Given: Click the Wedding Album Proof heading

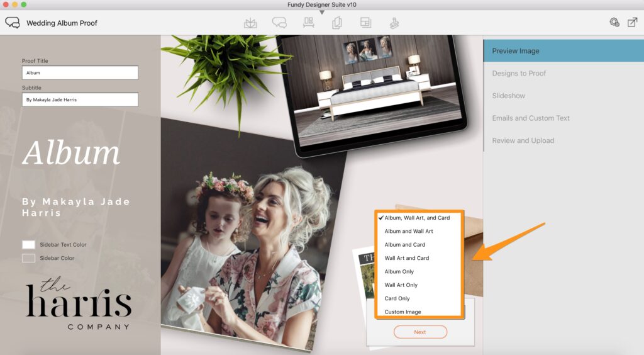Looking at the screenshot, I should coord(62,23).
